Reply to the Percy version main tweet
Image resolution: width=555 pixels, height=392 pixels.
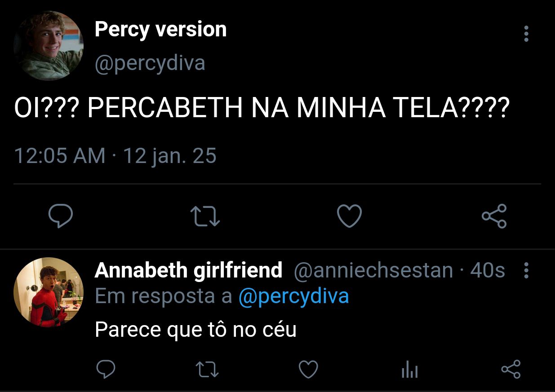[x=61, y=216]
